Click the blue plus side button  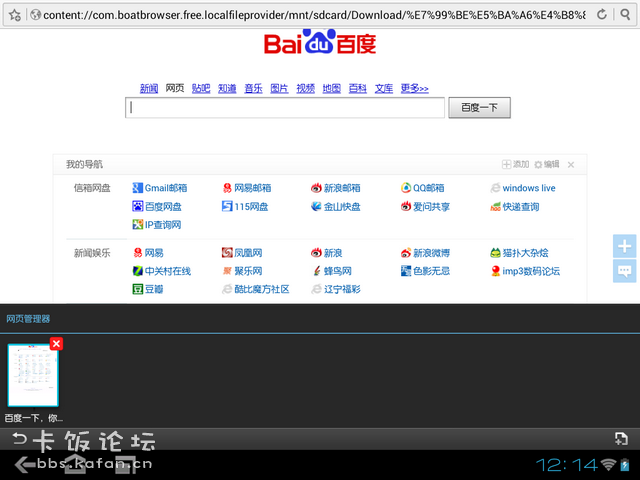(624, 246)
